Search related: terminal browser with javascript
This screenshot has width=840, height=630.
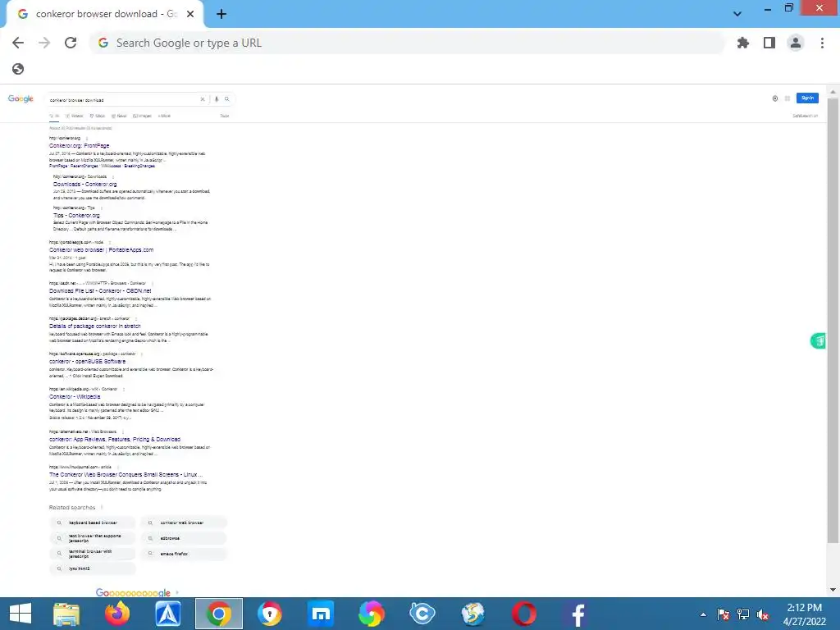(x=93, y=554)
